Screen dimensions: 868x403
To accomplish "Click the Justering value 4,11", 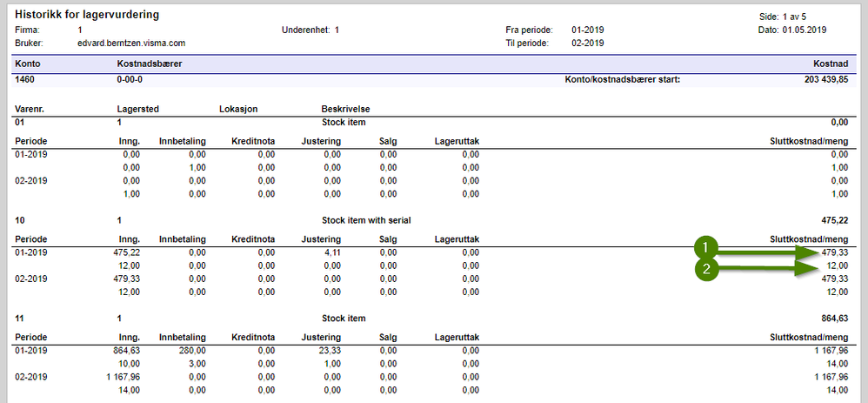I will click(332, 252).
